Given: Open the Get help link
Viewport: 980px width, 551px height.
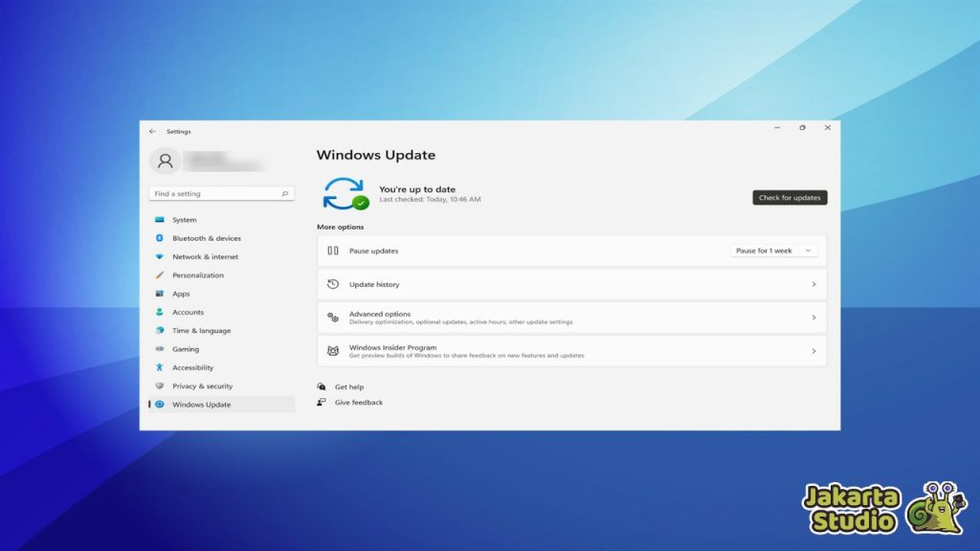Looking at the screenshot, I should [349, 386].
